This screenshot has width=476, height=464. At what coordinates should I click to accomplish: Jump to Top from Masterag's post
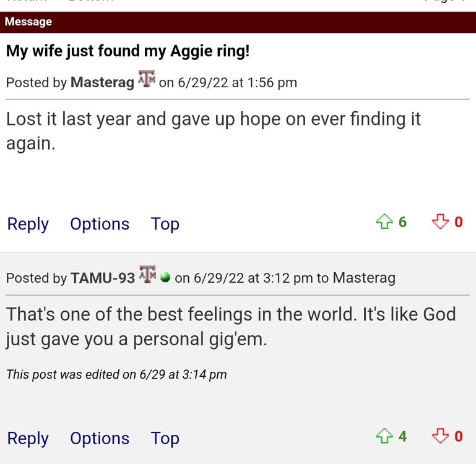pyautogui.click(x=165, y=224)
